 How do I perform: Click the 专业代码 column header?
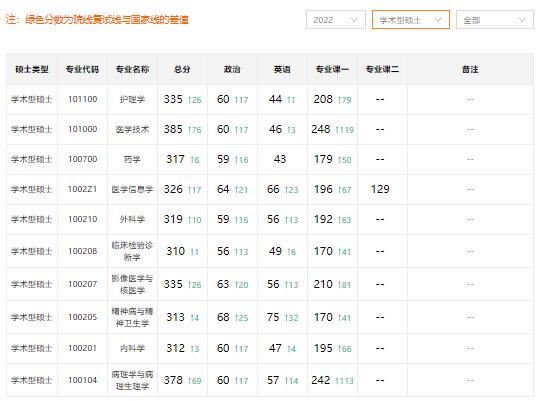tap(82, 69)
